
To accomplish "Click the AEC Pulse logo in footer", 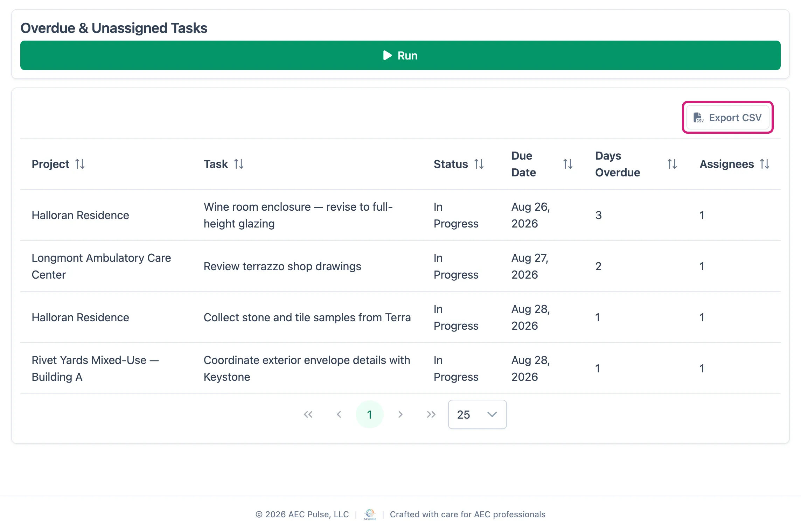I will coord(370,514).
